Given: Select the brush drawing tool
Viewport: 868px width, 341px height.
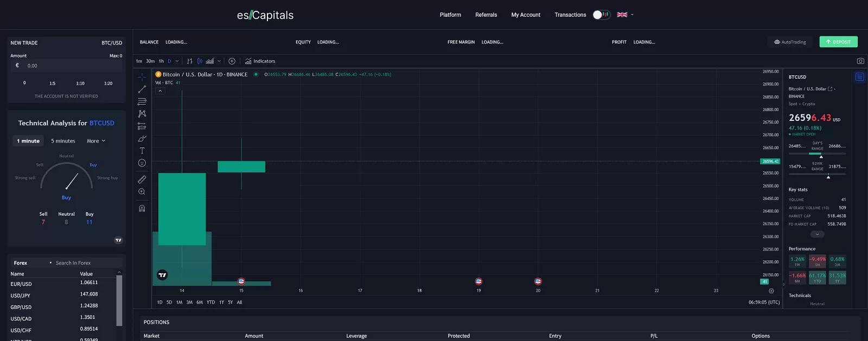Looking at the screenshot, I should (142, 139).
